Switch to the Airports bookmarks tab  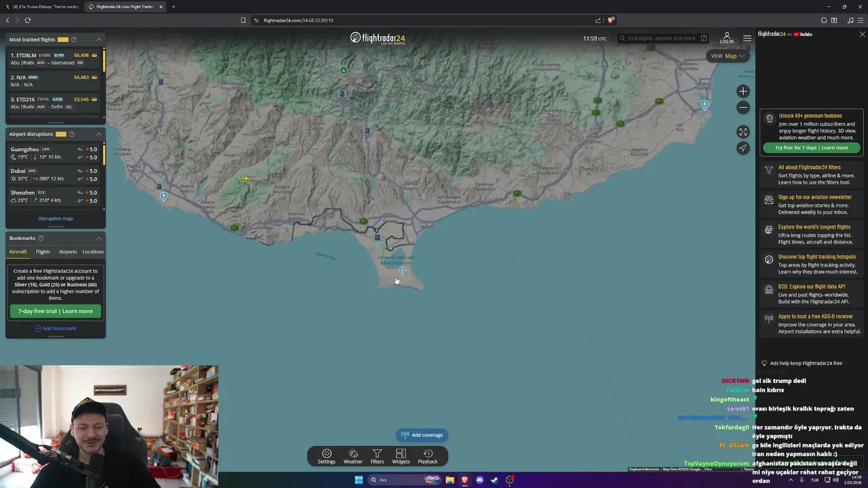coord(68,251)
